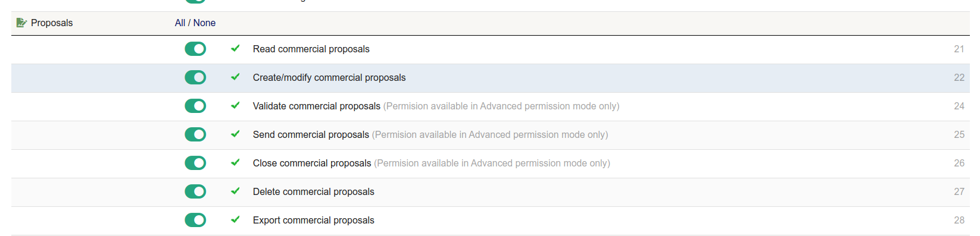
Task: Click permission ID number 28
Action: [959, 220]
